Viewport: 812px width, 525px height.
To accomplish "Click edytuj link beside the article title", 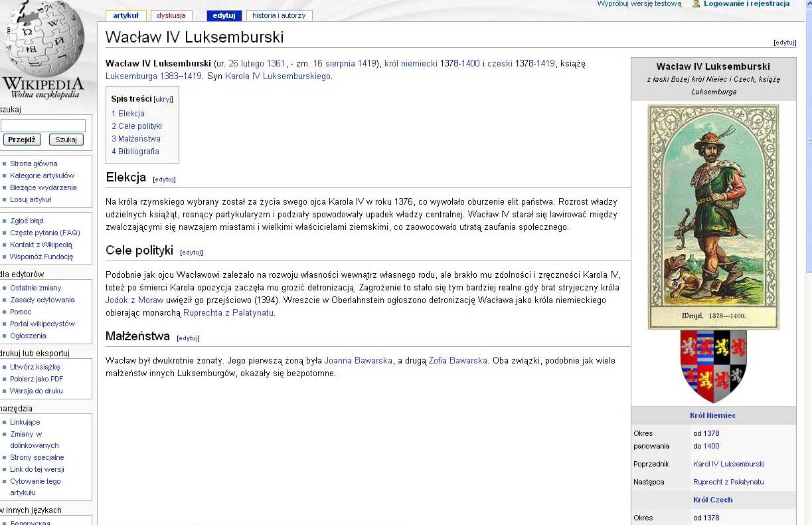I will [x=785, y=43].
